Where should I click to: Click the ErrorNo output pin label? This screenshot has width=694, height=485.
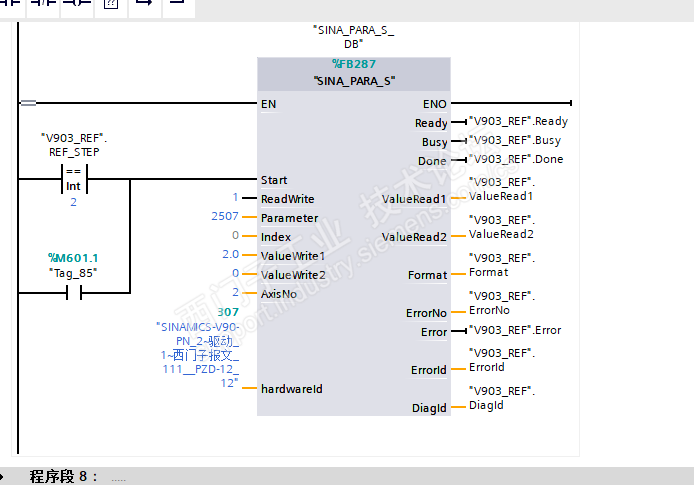coord(426,313)
